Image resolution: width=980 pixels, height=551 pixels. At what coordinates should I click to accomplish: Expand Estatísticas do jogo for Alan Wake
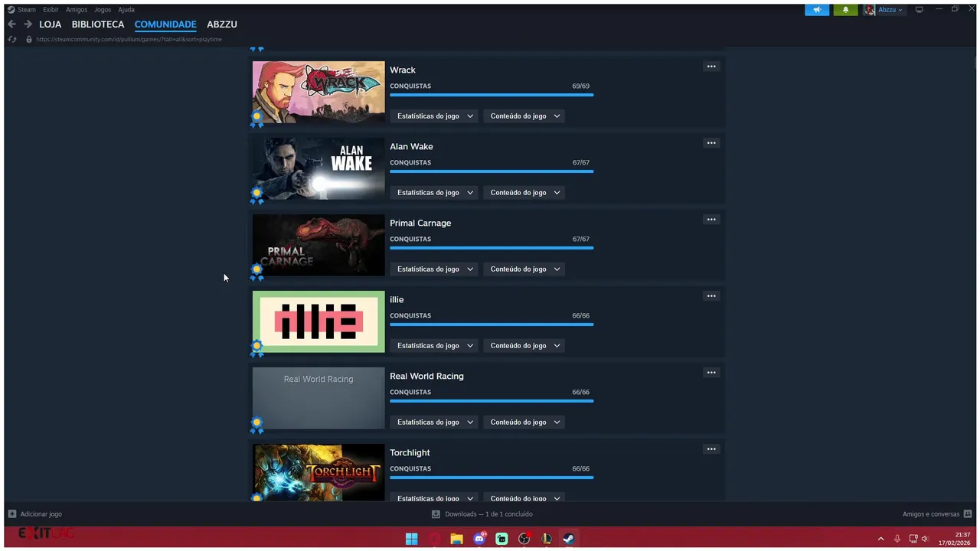tap(435, 193)
